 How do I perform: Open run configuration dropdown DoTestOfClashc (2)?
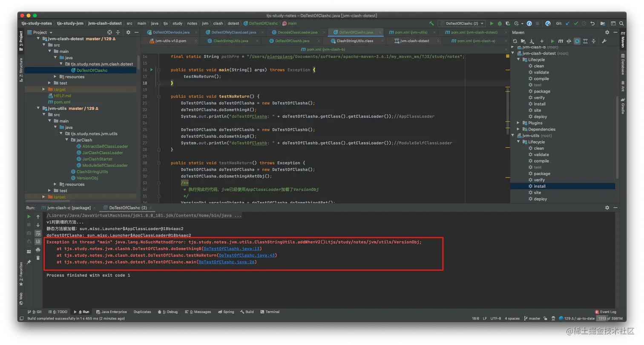point(462,23)
